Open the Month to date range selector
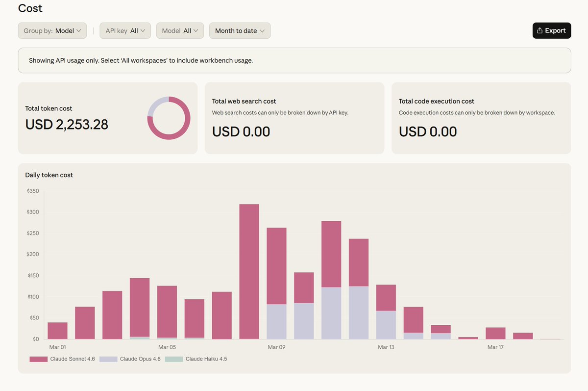588x391 pixels. click(240, 30)
